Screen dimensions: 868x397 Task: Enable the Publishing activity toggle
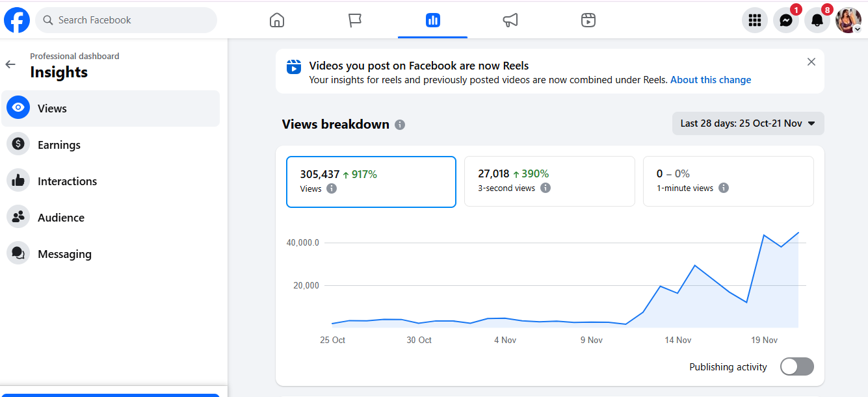pos(796,366)
